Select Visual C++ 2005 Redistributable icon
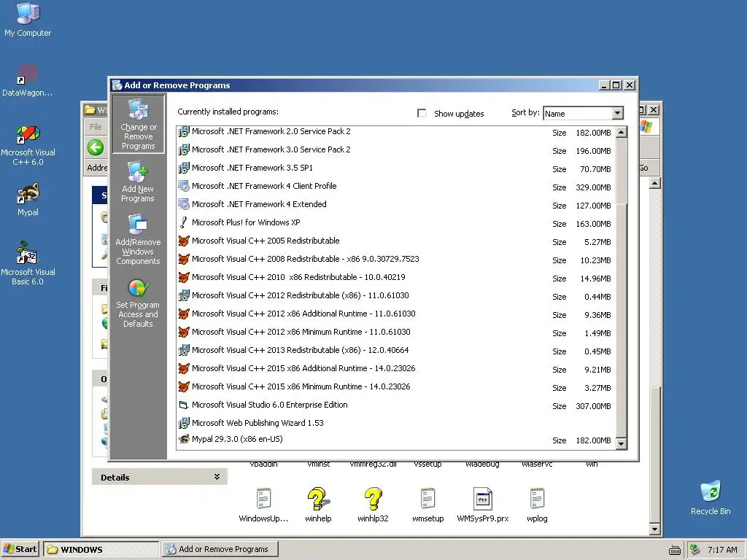 (x=183, y=241)
